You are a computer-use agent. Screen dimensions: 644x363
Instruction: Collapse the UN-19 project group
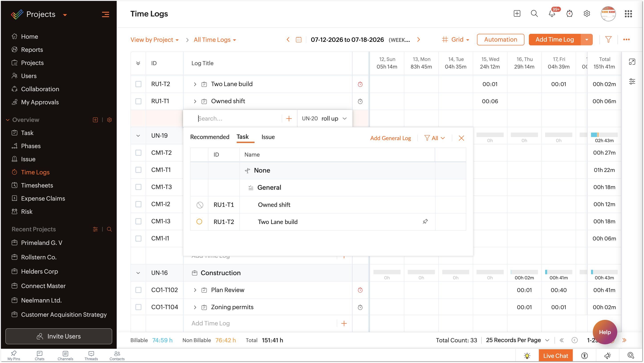tap(138, 136)
